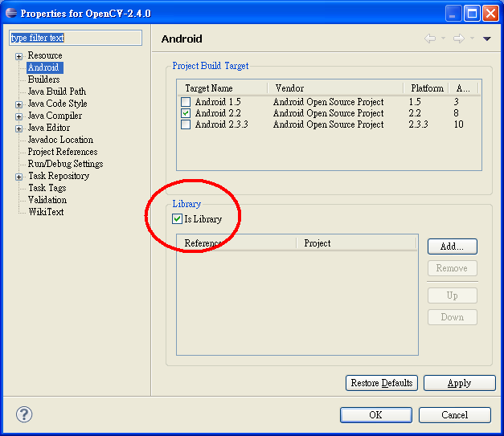Viewport: 504px width, 436px height.
Task: Open the Javadoc Location page
Action: (x=60, y=140)
